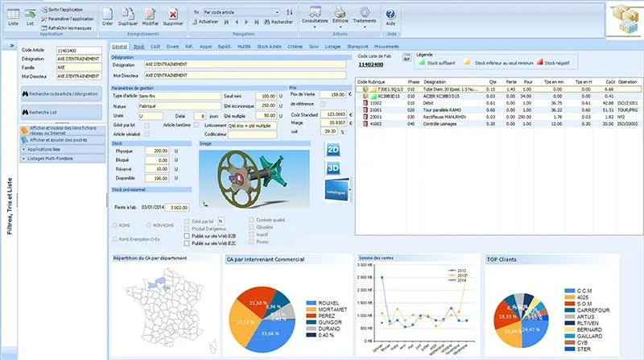Open the Éditions printer dropdown

pos(340,17)
